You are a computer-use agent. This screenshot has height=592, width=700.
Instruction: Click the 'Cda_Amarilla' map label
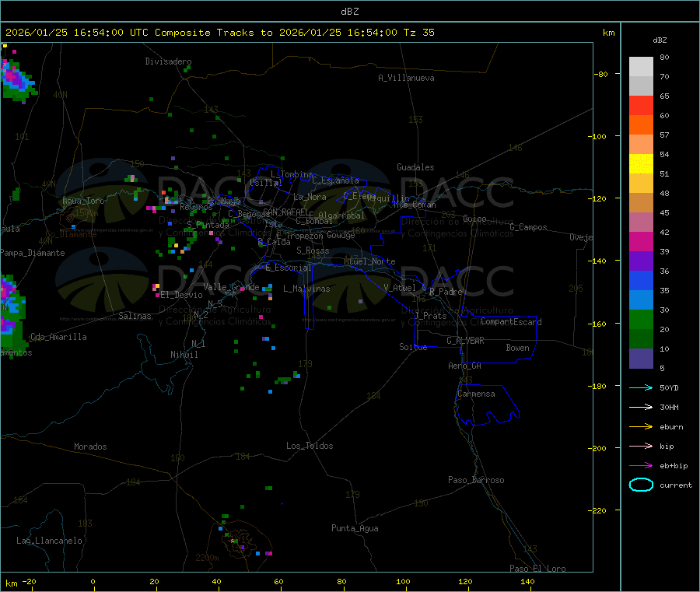click(x=58, y=337)
